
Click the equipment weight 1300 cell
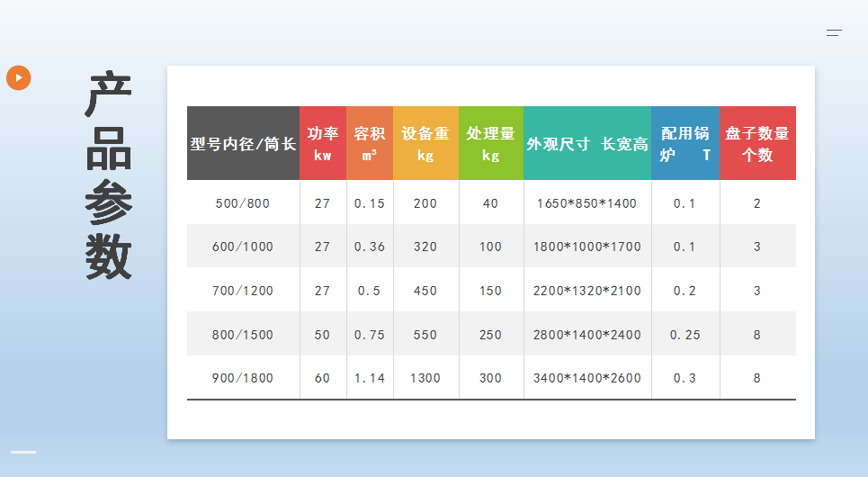[x=425, y=378]
